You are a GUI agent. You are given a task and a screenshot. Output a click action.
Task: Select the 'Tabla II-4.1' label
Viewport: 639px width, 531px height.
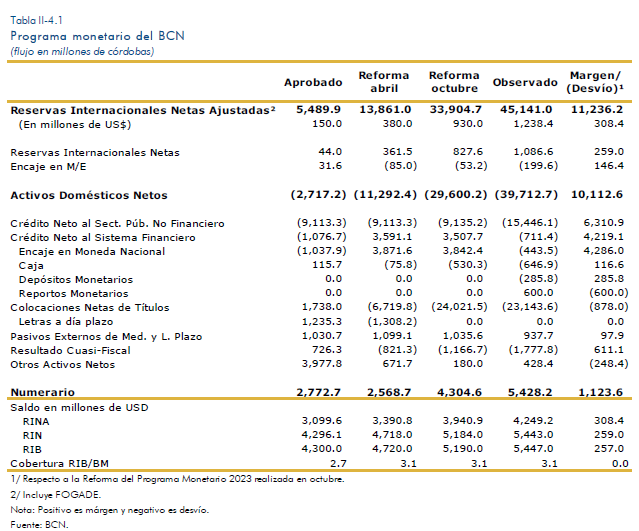[x=36, y=20]
